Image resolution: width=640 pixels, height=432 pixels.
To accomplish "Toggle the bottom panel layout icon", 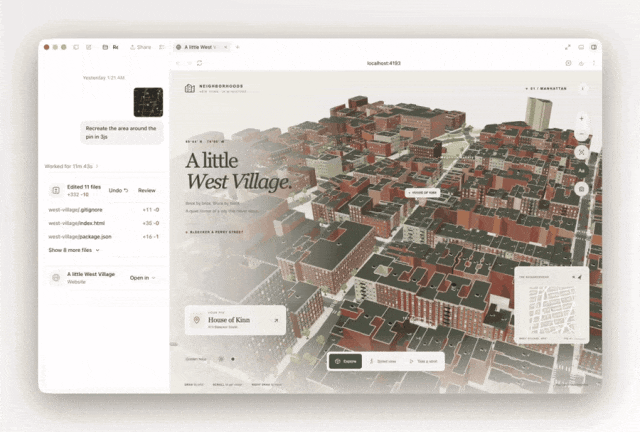I will tap(581, 47).
